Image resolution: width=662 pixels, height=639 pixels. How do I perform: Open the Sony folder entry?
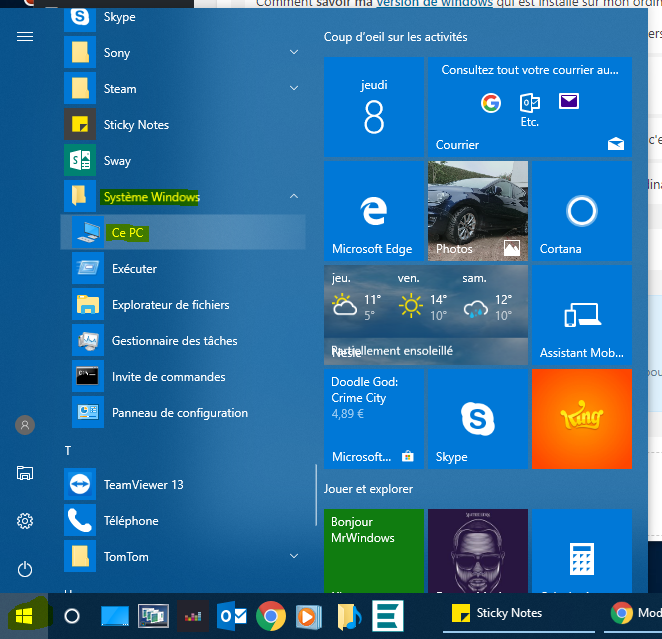pos(183,52)
